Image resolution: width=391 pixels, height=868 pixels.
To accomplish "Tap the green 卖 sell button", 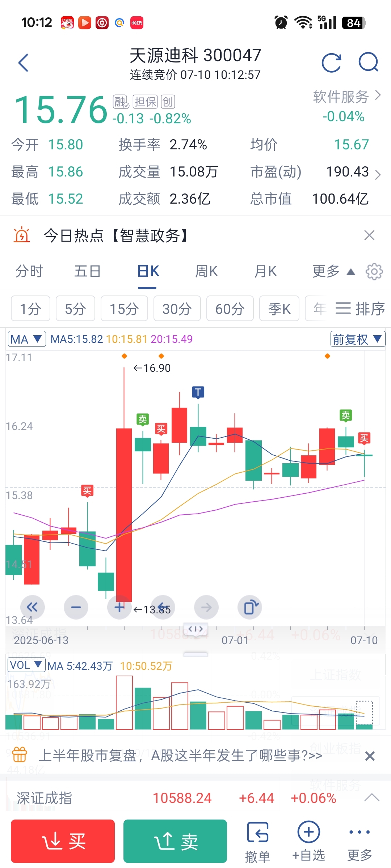I will coord(175,841).
